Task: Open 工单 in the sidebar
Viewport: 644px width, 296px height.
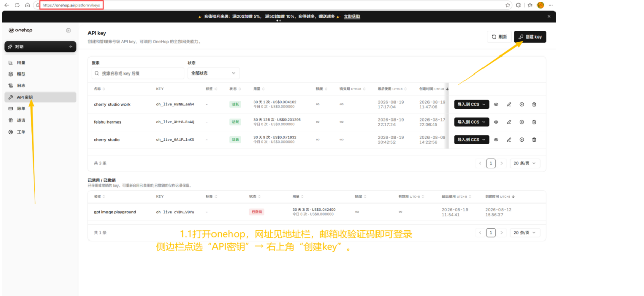Action: (x=40, y=132)
